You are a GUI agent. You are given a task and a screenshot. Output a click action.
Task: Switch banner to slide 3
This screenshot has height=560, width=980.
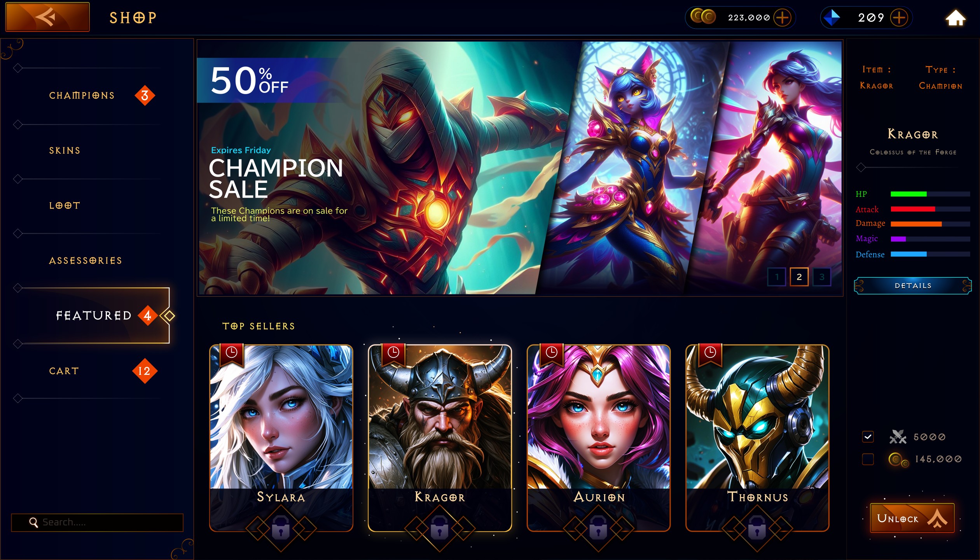click(x=822, y=277)
